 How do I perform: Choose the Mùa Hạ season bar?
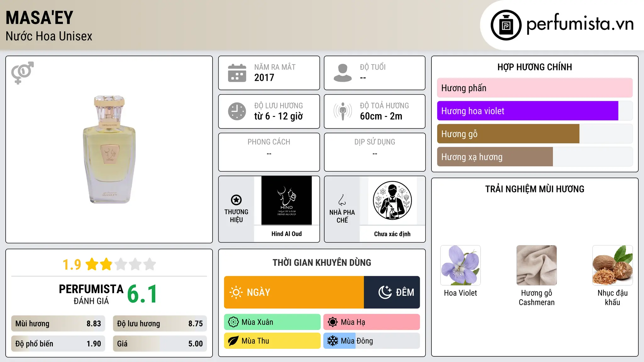point(372,322)
